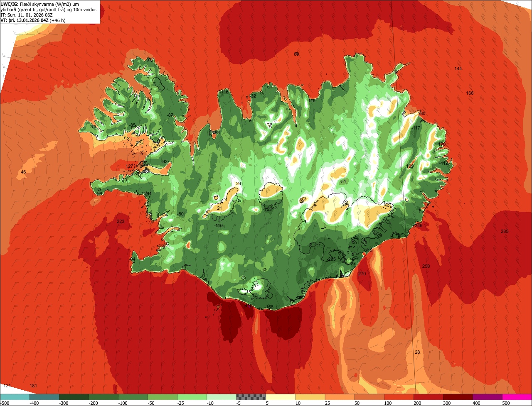Click the map value '270' south of the coast
This screenshot has width=532, height=406.
coord(362,274)
